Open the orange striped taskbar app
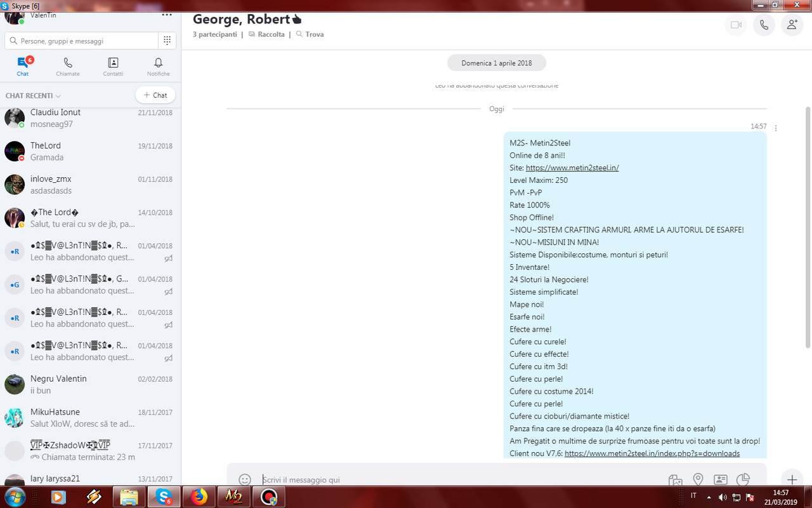The width and height of the screenshot is (812, 508). click(94, 497)
